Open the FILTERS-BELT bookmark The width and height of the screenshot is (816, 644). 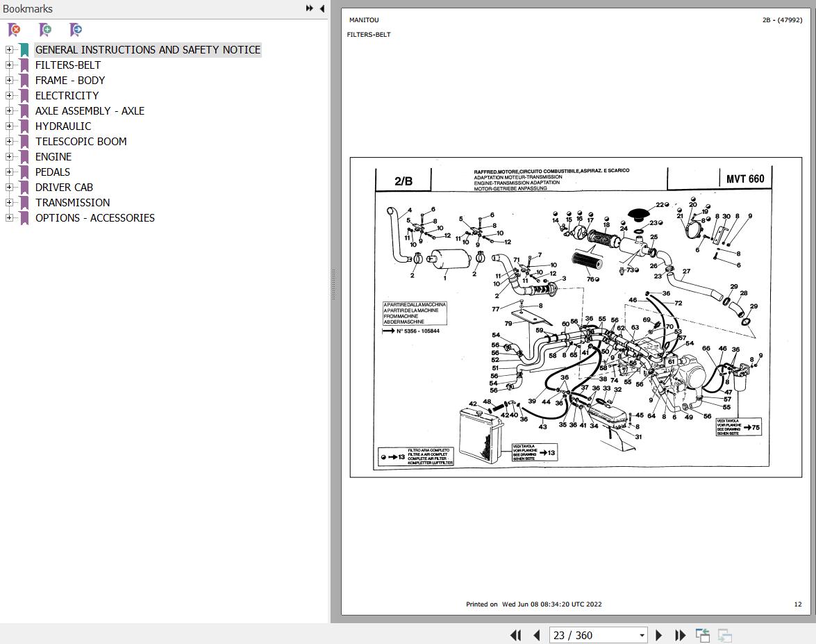tap(68, 65)
